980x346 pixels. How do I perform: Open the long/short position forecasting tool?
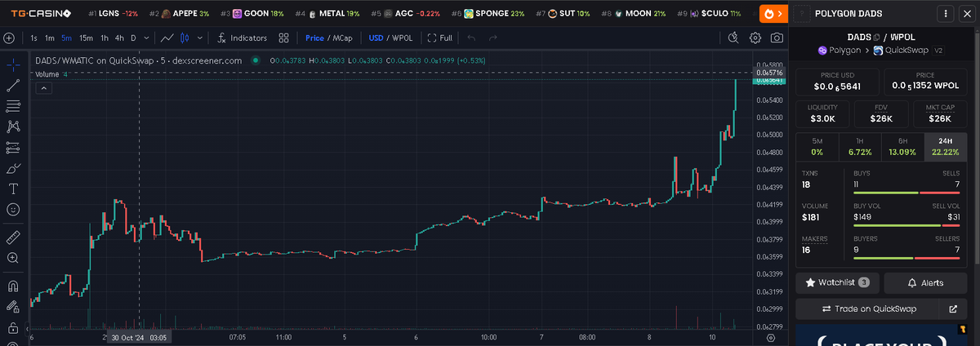pyautogui.click(x=13, y=148)
